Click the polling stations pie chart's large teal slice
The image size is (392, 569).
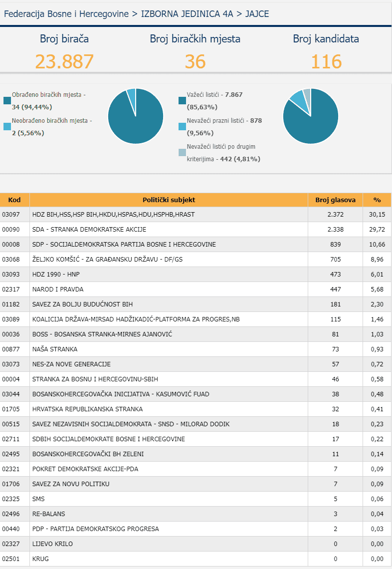point(137,120)
